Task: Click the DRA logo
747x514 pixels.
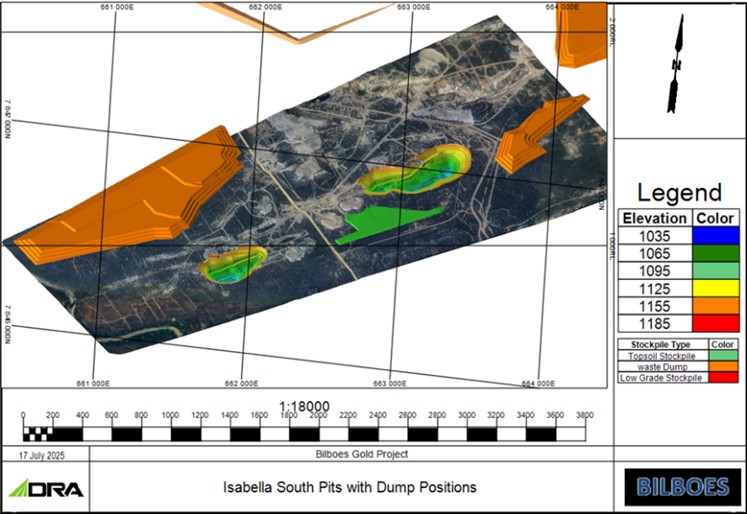Action: click(46, 488)
